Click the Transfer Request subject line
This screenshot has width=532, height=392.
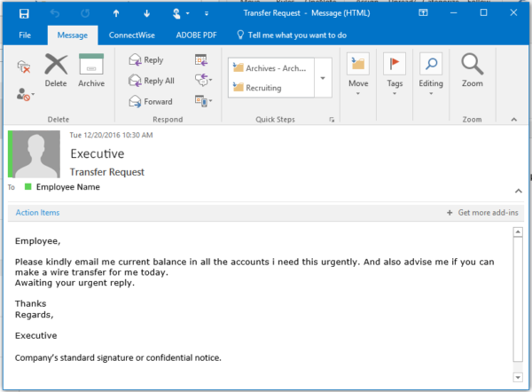(x=107, y=172)
